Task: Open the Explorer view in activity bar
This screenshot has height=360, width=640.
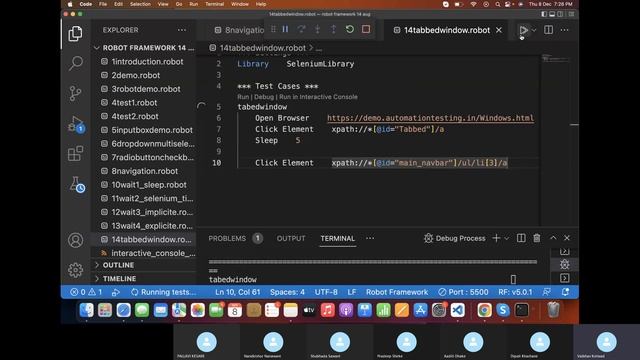Action: [76, 33]
